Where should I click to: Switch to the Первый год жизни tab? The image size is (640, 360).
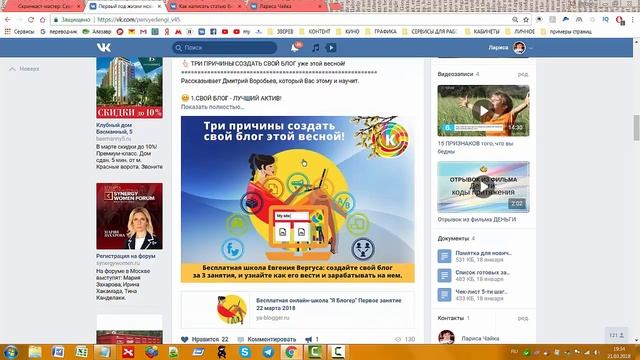[x=124, y=7]
